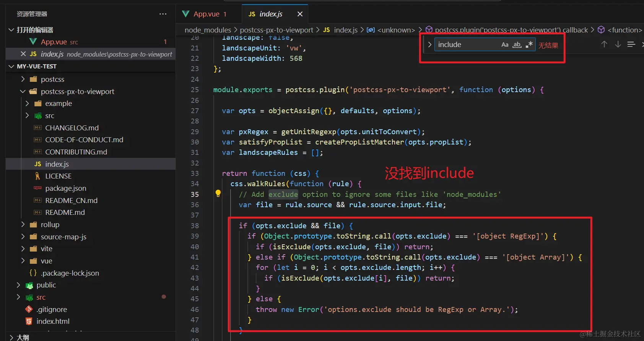Viewport: 644px width, 341px height.
Task: Select index.js in the file tree
Action: [x=57, y=164]
